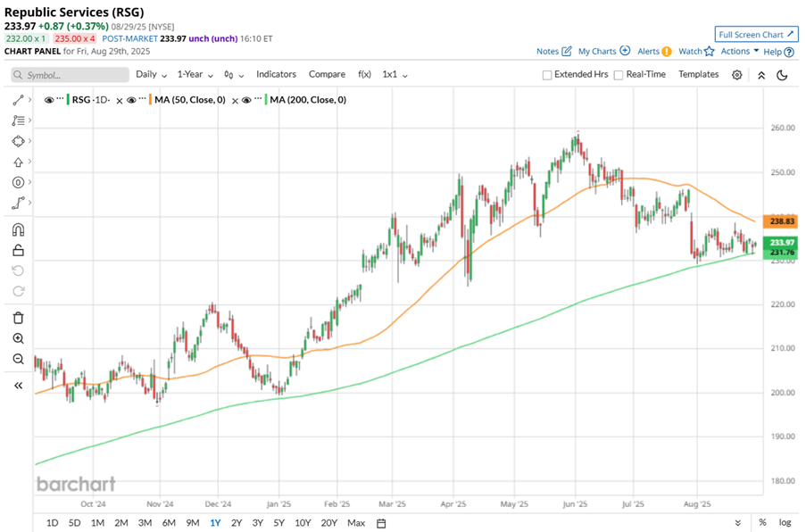The height and width of the screenshot is (532, 806).
Task: Click f(x) expressions button
Action: click(x=364, y=74)
